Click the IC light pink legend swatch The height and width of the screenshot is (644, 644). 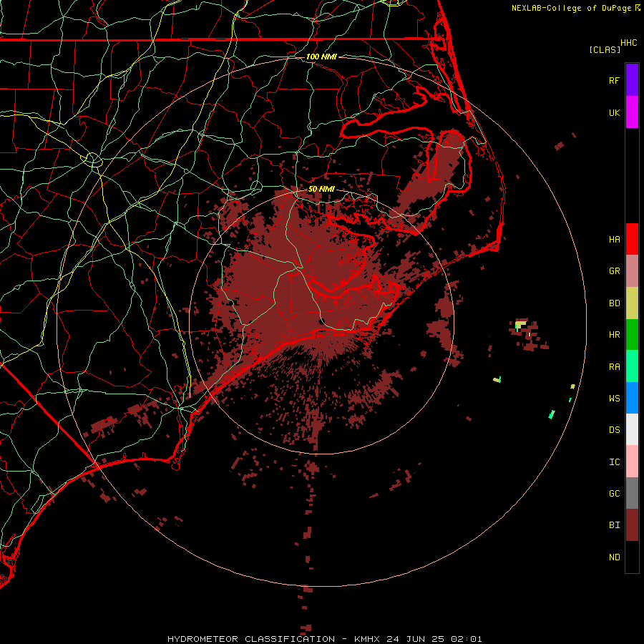pyautogui.click(x=632, y=462)
